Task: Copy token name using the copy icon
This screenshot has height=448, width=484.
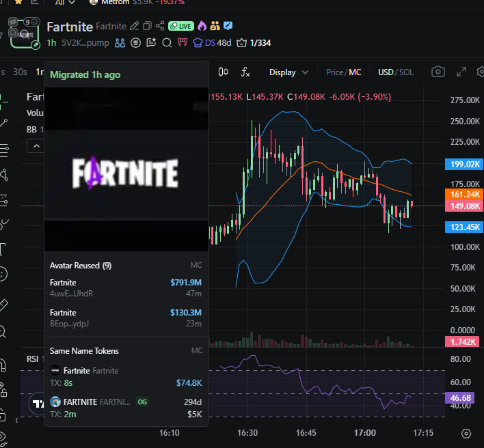Action: pyautogui.click(x=147, y=26)
